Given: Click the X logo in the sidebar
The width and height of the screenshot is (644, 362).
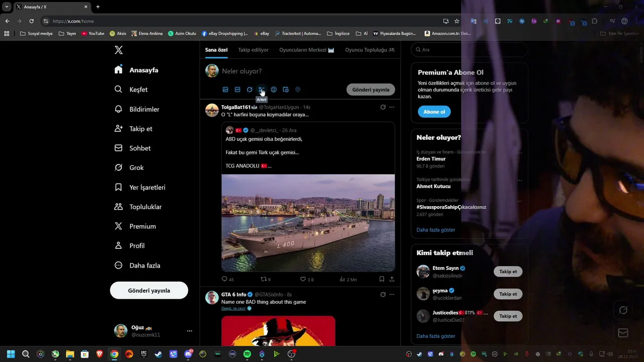Looking at the screenshot, I should tap(119, 50).
